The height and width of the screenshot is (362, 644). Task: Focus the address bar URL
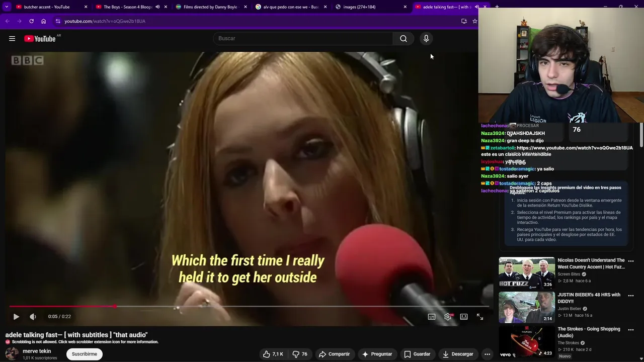[105, 21]
